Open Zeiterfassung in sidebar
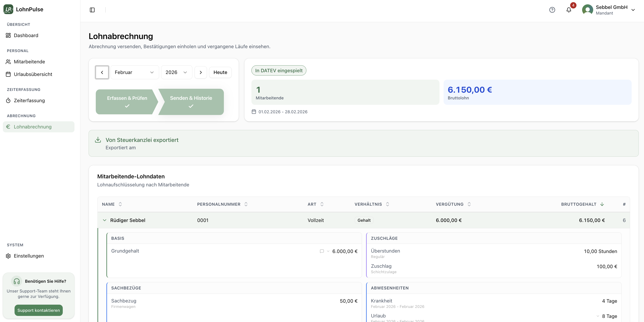Viewport: 644px width, 322px height. [38, 100]
